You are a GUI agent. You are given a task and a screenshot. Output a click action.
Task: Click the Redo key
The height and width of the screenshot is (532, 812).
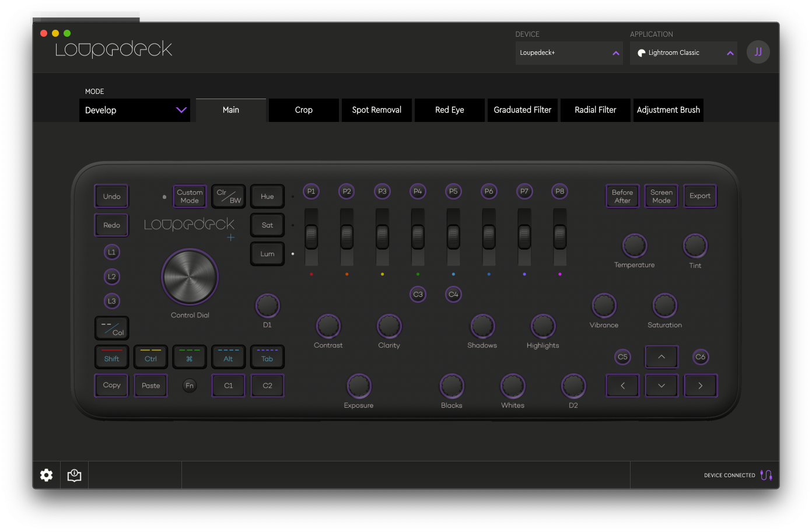pyautogui.click(x=112, y=225)
